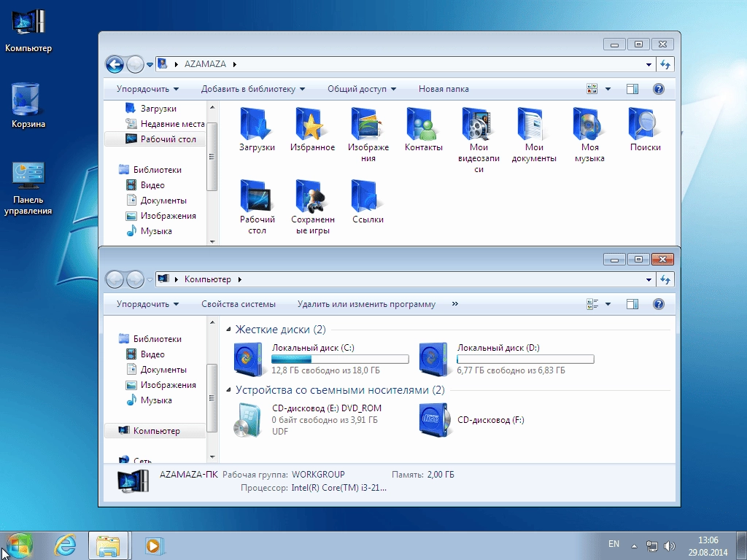Image resolution: width=747 pixels, height=560 pixels.
Task: Open the Загрузки folder icon in AZAMAZA window
Action: [x=257, y=130]
